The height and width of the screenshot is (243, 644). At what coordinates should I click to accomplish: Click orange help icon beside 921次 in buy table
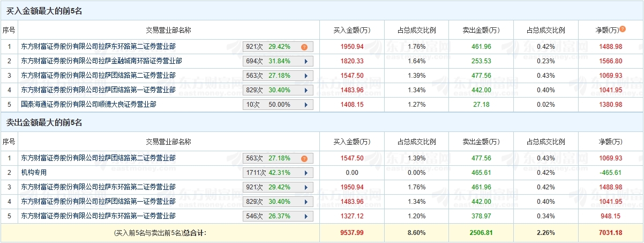(x=304, y=47)
